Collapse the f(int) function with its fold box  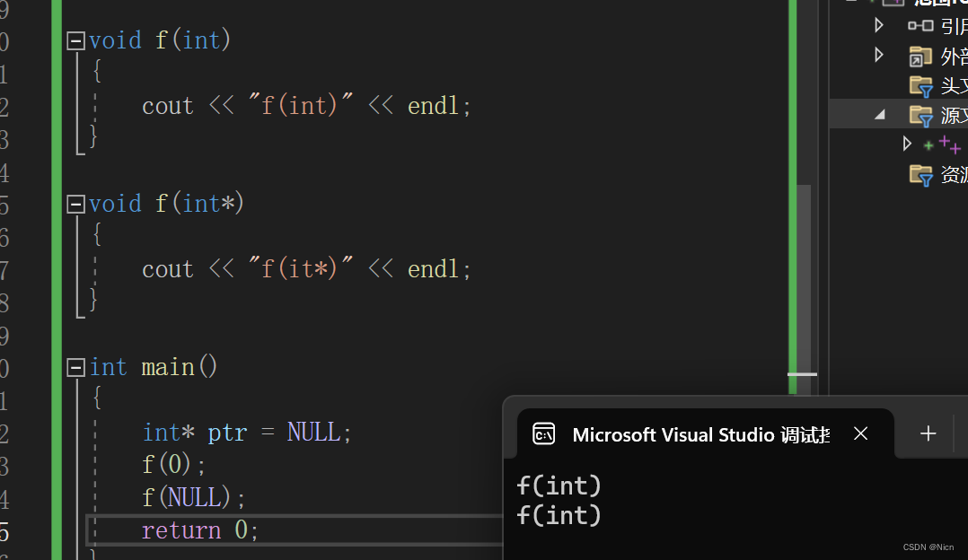75,39
